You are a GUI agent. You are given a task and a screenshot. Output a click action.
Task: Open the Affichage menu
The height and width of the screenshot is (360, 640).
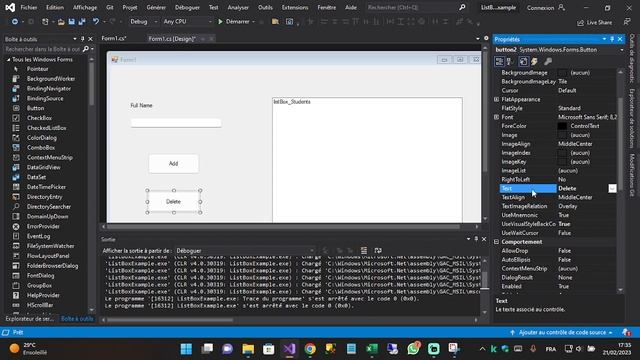85,7
